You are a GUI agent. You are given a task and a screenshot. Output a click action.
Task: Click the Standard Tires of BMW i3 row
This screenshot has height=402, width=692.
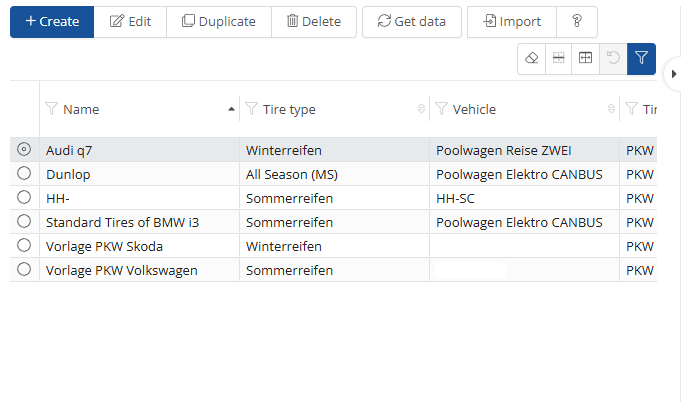coord(122,221)
